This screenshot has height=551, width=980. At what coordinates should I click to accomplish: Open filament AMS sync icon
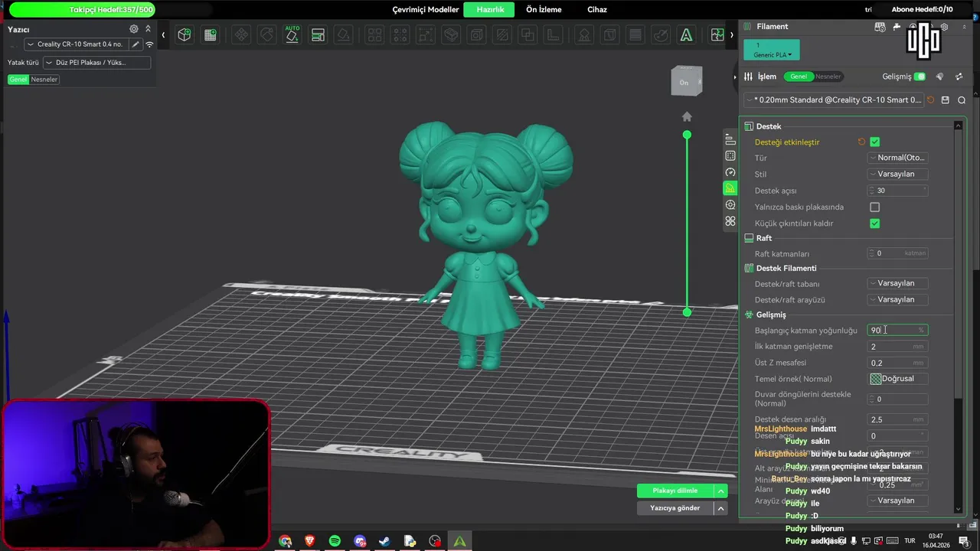click(x=880, y=27)
